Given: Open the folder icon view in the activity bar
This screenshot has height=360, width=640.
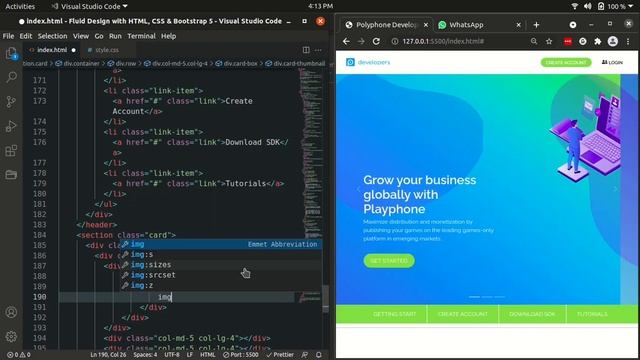Looking at the screenshot, I should point(11,175).
